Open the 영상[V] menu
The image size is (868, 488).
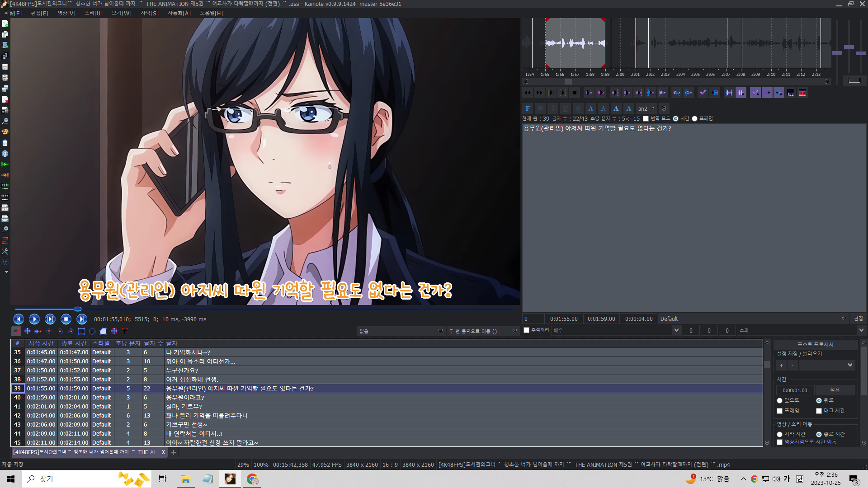pos(66,13)
